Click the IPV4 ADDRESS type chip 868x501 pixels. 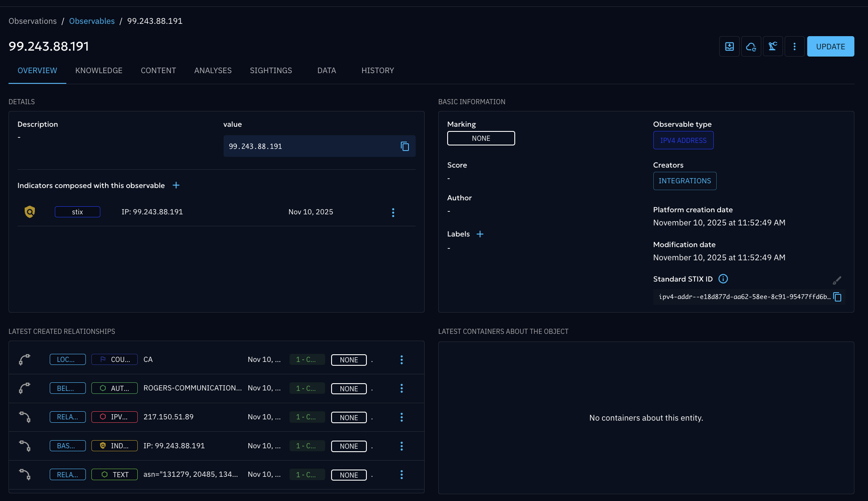click(683, 140)
